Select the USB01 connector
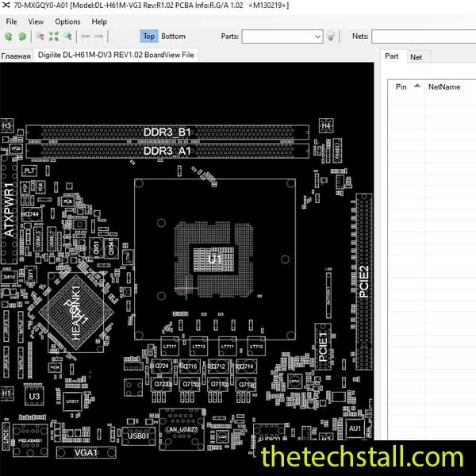476x476 pixels. point(138,436)
